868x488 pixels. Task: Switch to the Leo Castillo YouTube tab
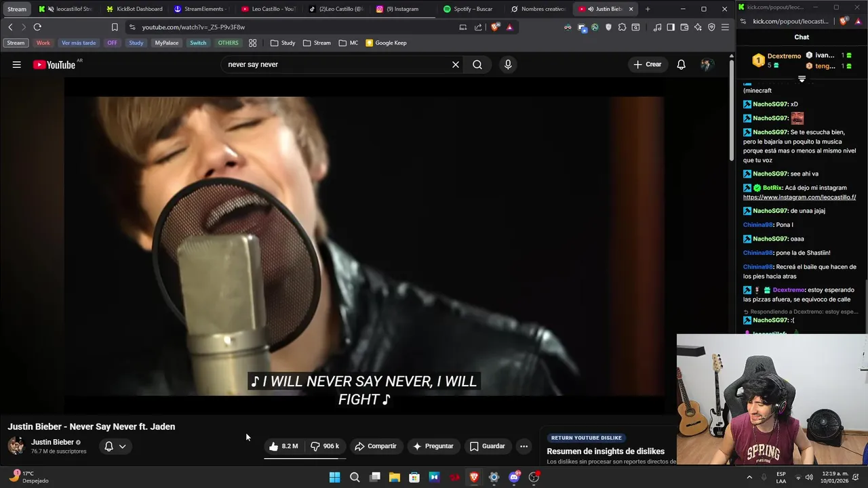coord(269,9)
